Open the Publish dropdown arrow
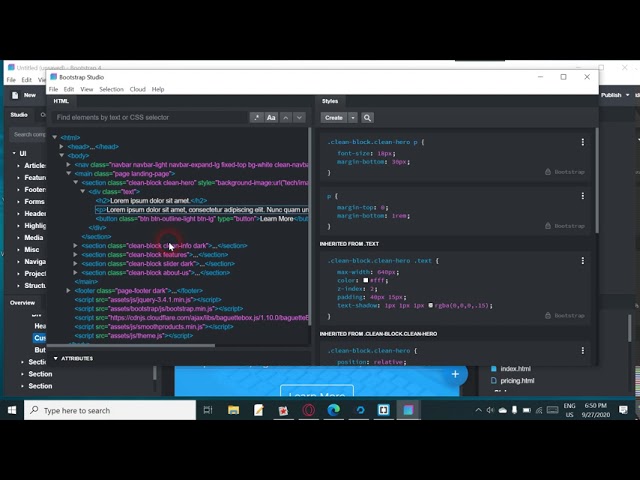Viewport: 640px width, 480px height. pos(627,95)
